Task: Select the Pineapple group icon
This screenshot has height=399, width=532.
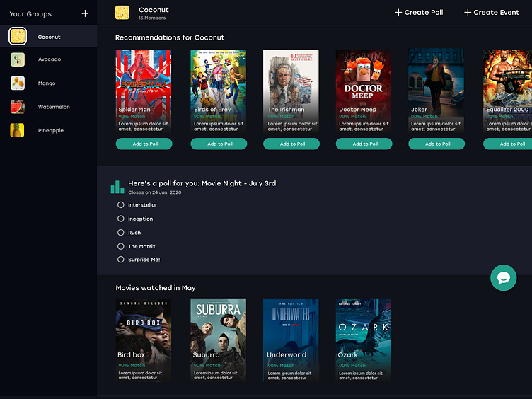Action: pos(18,130)
